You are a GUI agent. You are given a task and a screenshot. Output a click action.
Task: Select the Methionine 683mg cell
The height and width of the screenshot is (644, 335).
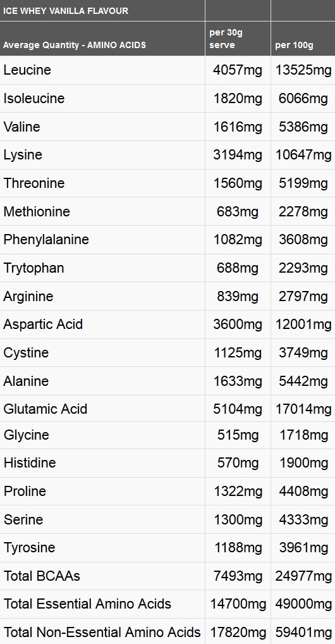click(237, 211)
